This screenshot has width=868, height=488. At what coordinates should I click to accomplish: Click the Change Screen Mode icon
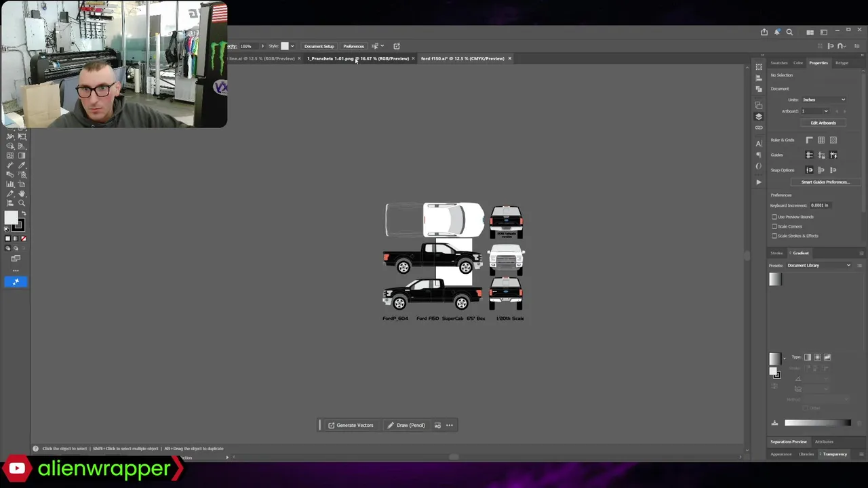(16, 258)
